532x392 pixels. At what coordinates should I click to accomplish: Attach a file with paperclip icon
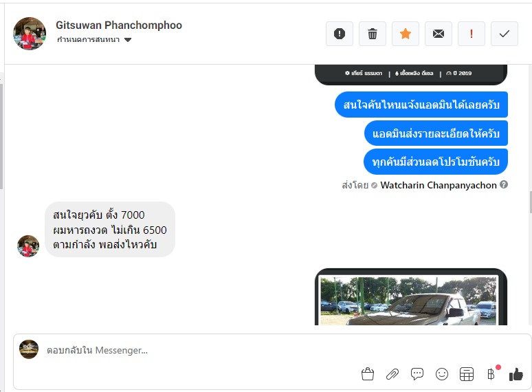392,374
